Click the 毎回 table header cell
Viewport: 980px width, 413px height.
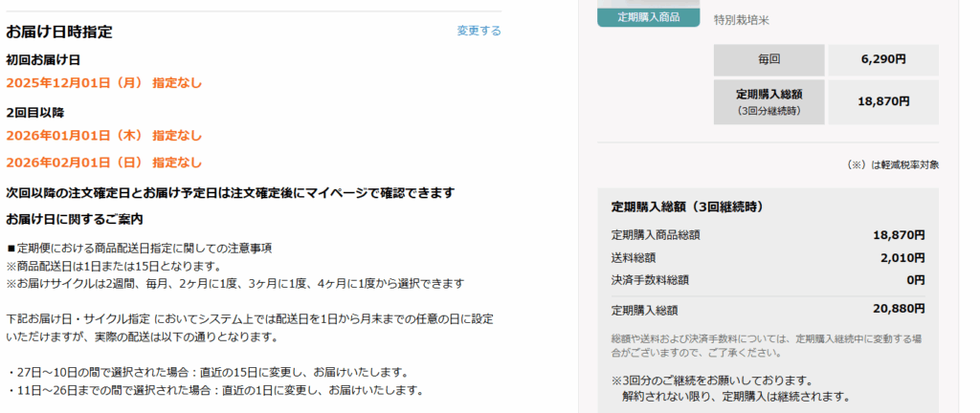[768, 59]
